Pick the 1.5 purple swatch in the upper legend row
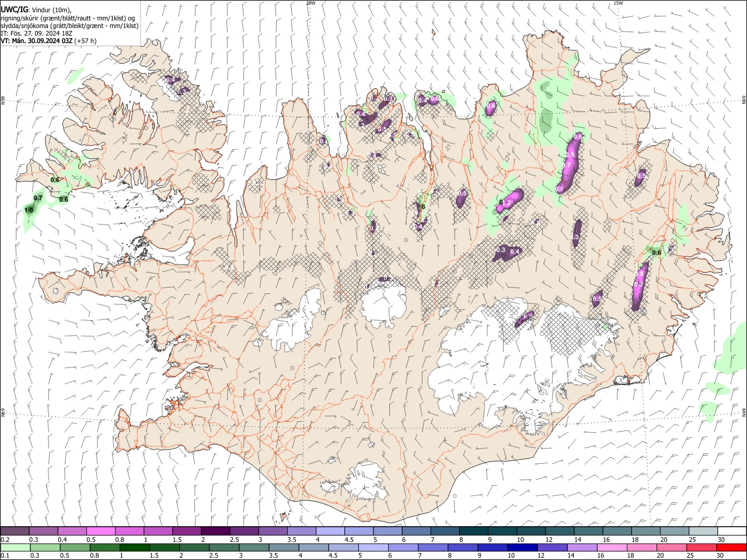 pyautogui.click(x=186, y=531)
